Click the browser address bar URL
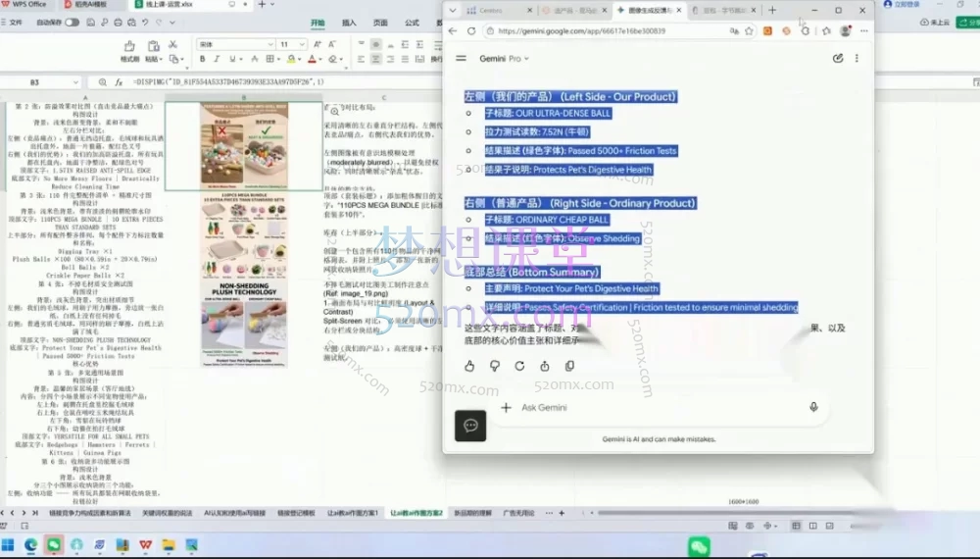The height and width of the screenshot is (559, 980). [x=581, y=30]
